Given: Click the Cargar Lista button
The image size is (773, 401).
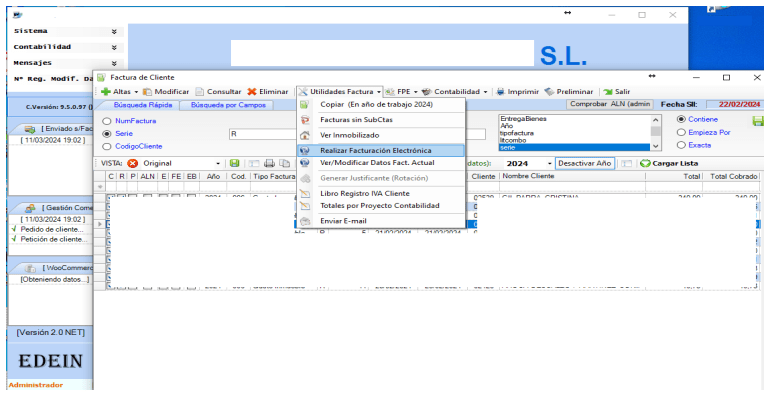Looking at the screenshot, I should [x=669, y=163].
